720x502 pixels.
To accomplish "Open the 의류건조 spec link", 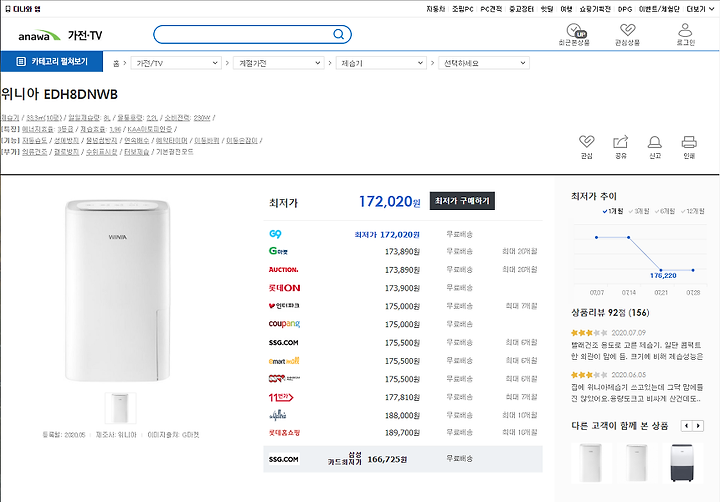I will coord(34,152).
